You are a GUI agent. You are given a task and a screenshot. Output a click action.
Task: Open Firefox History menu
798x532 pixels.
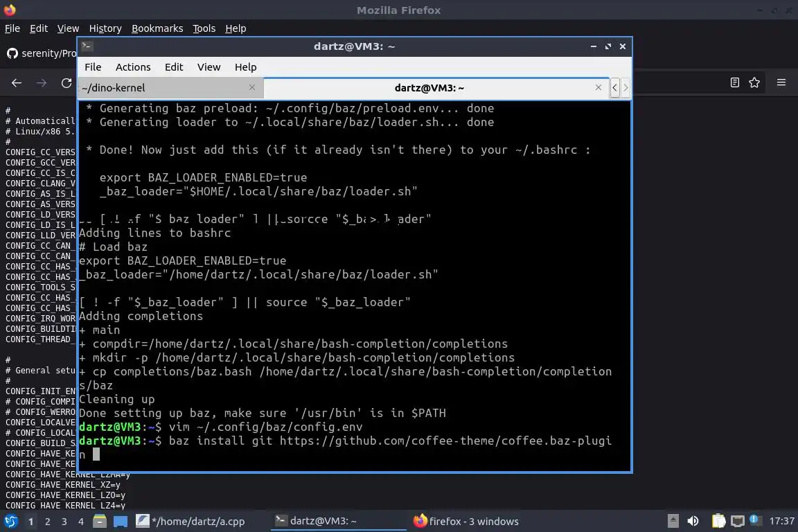(105, 28)
